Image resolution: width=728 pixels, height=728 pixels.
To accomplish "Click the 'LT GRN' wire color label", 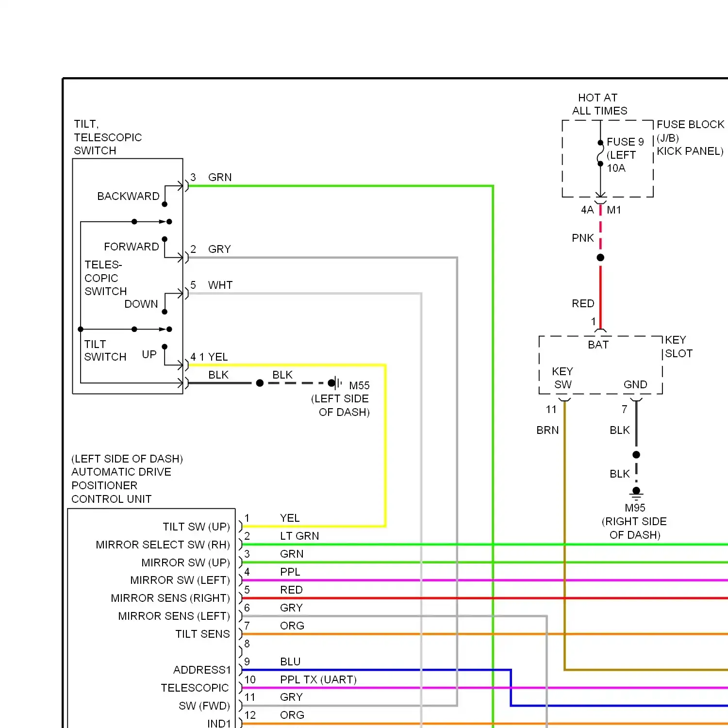I will [299, 536].
